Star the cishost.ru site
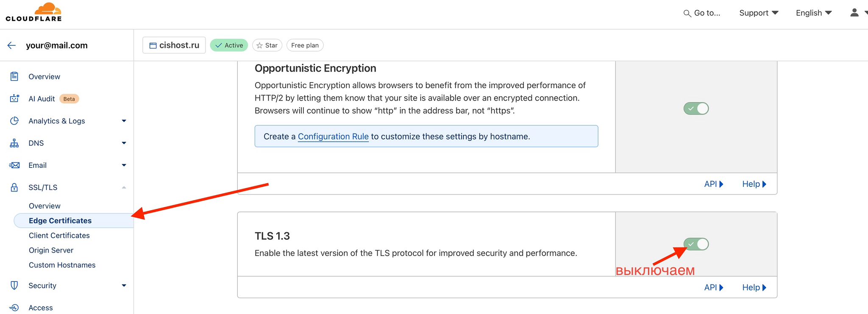The height and width of the screenshot is (314, 868). (x=267, y=45)
